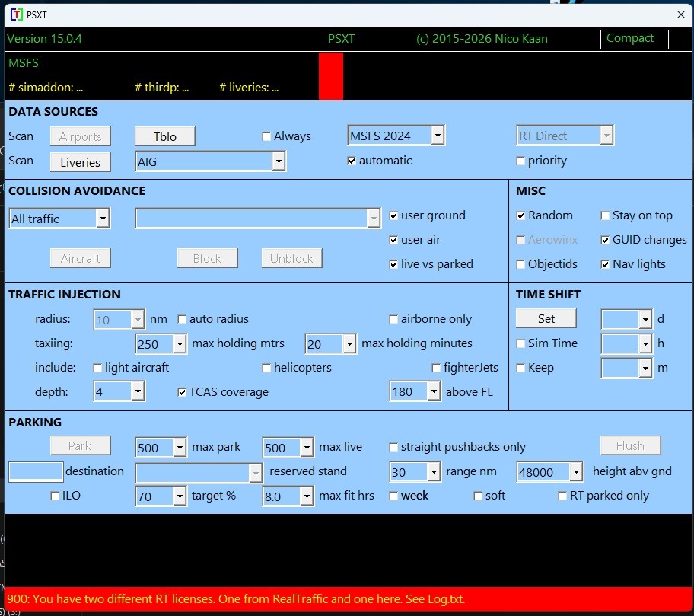
Task: Click the # liveries counter text
Action: tap(249, 88)
